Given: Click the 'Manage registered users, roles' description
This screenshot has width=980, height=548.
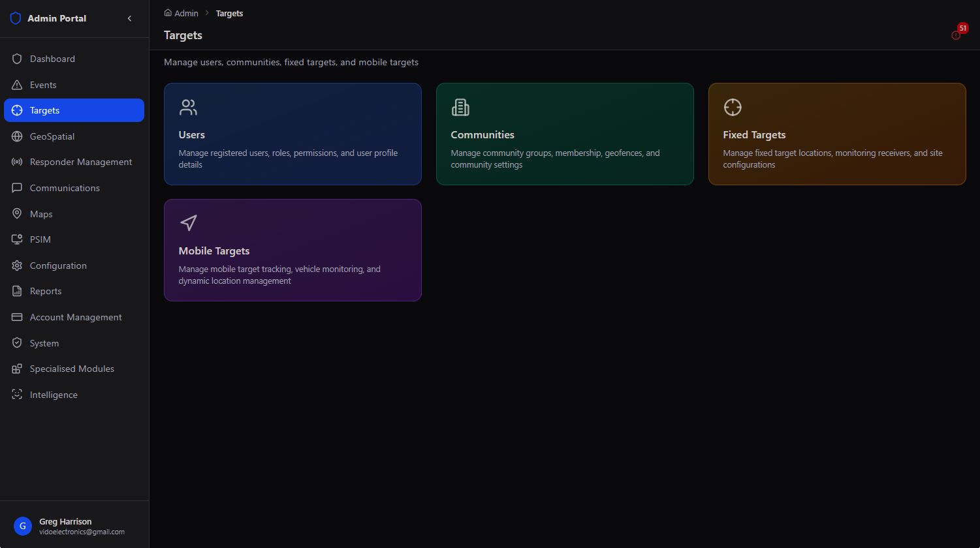Looking at the screenshot, I should tap(288, 159).
